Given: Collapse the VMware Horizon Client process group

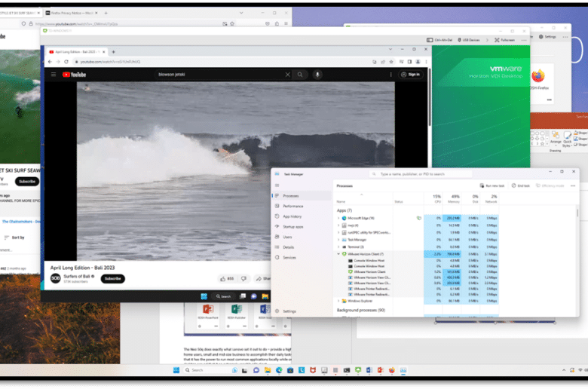Looking at the screenshot, I should click(338, 254).
